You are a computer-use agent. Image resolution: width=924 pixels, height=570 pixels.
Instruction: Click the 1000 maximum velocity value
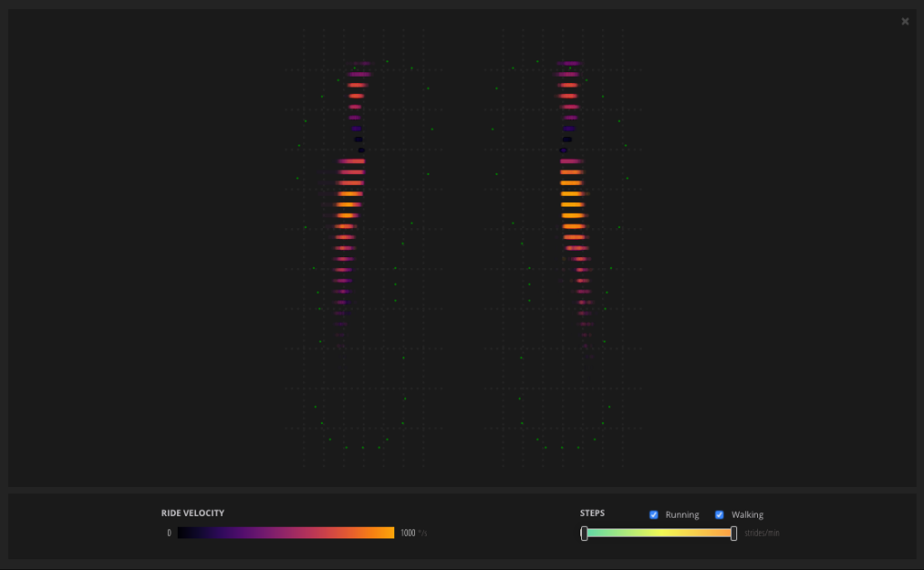408,533
